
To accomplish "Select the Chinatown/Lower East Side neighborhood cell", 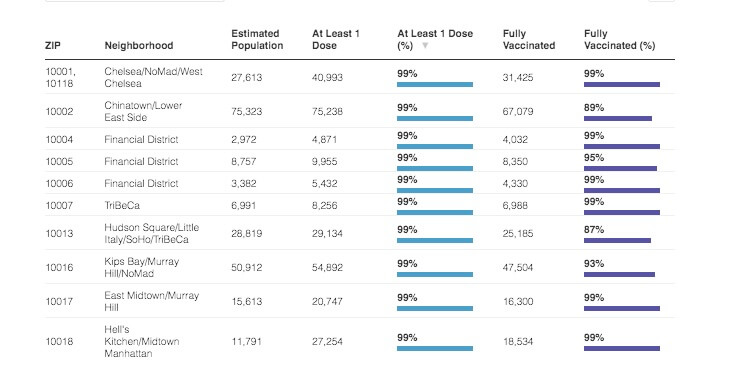I will 143,111.
